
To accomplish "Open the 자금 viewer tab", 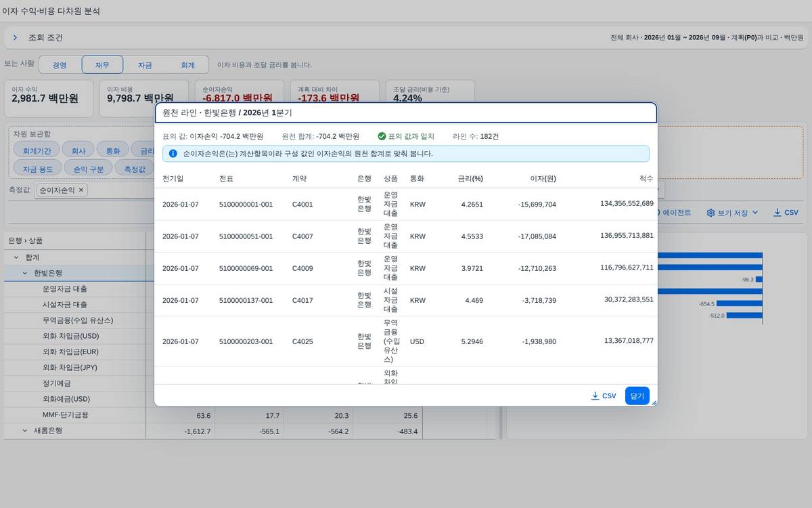I will 145,65.
